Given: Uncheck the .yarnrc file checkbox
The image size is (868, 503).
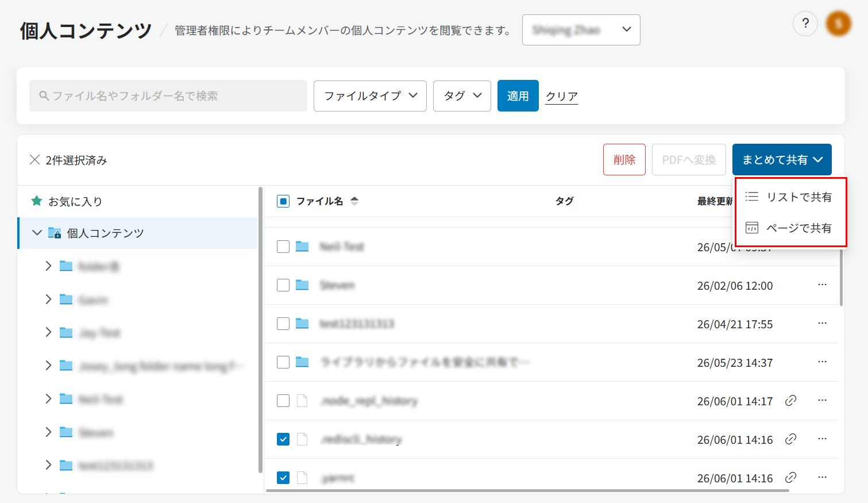Looking at the screenshot, I should (283, 478).
